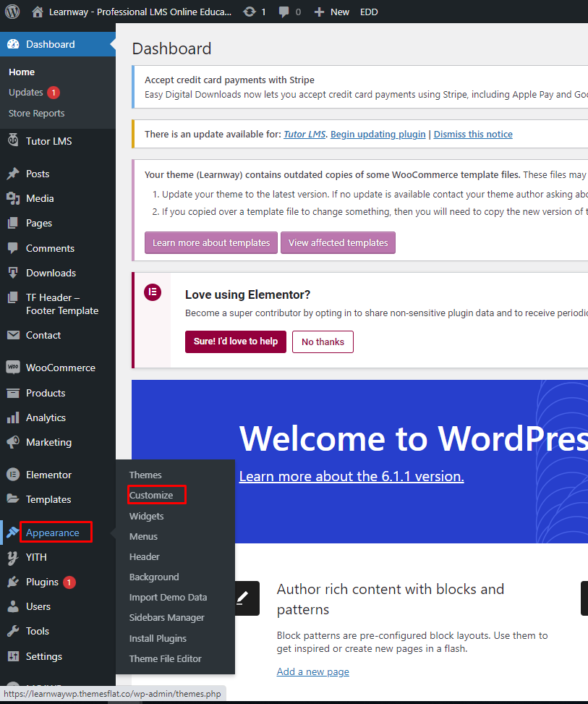
Task: Click the Dashboard gauge icon
Action: 14,44
